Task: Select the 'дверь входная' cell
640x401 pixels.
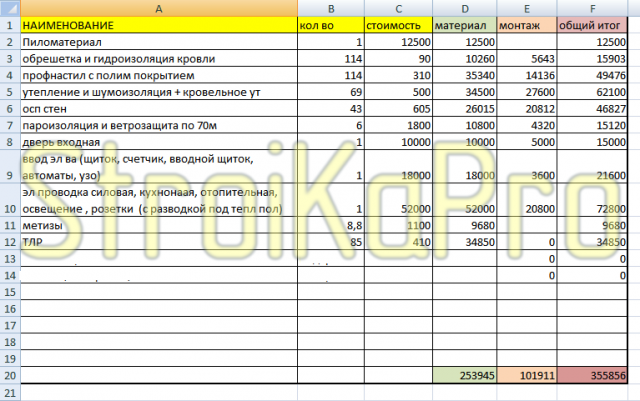Action: coord(159,142)
